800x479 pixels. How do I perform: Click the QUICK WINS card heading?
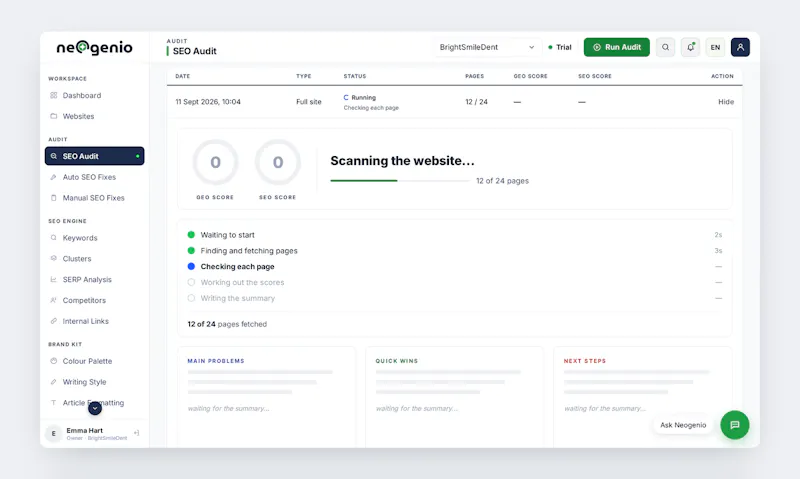point(397,361)
